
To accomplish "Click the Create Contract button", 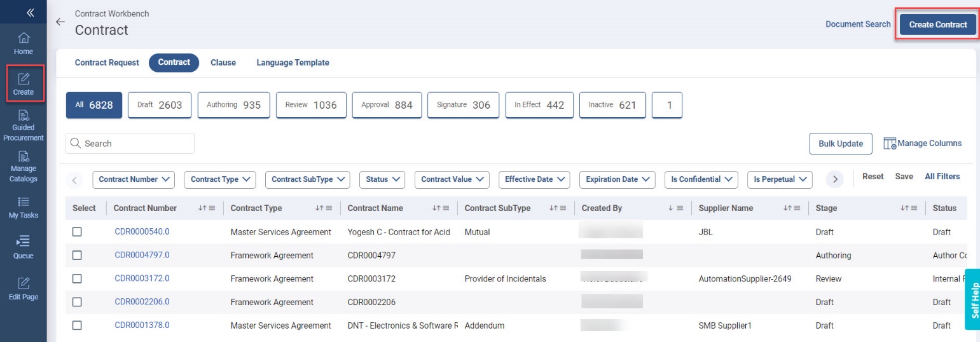I will tap(937, 25).
